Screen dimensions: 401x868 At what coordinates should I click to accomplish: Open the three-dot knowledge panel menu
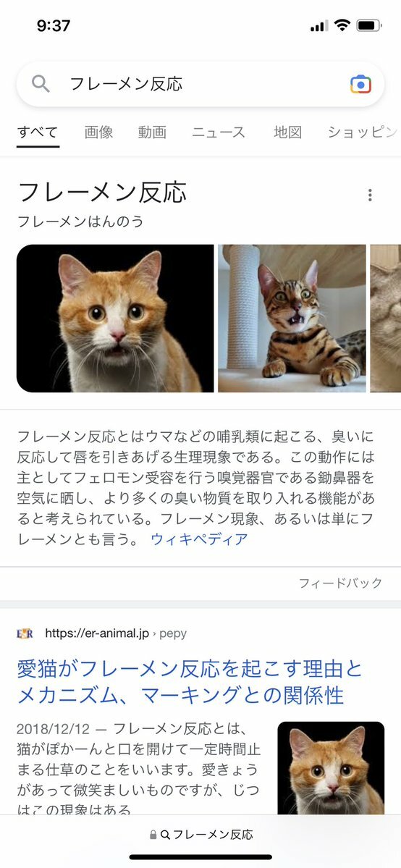(370, 195)
